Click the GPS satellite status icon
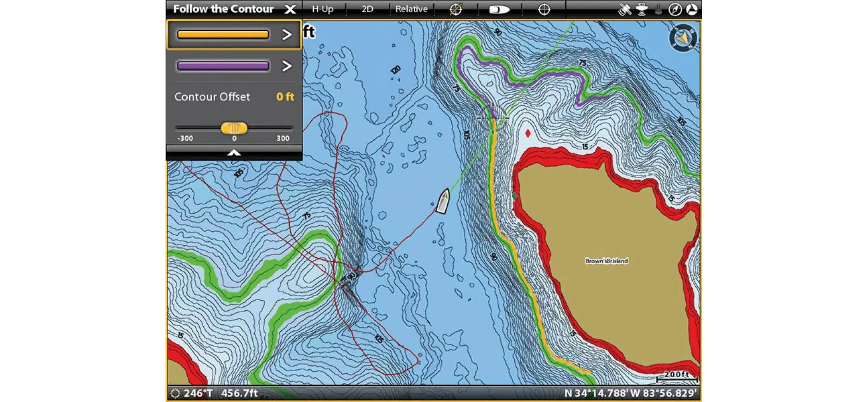This screenshot has height=402, width=868. pyautogui.click(x=625, y=9)
